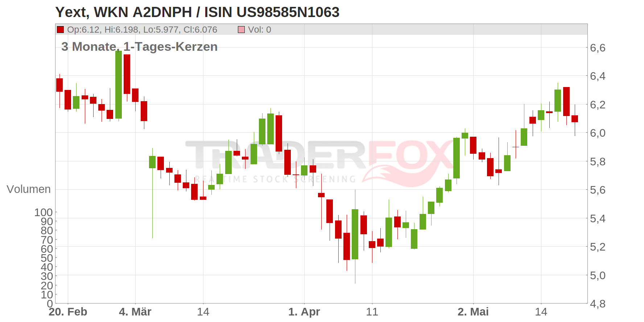Click the 5,2 price axis label
This screenshot has height=322, width=644.
(x=598, y=247)
